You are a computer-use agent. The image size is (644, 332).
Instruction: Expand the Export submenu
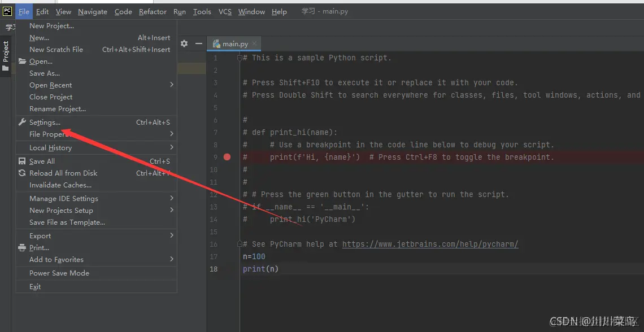[96, 236]
